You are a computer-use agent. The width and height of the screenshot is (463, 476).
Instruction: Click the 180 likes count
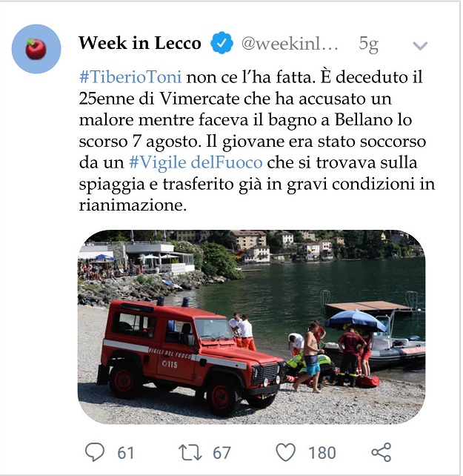click(x=322, y=453)
